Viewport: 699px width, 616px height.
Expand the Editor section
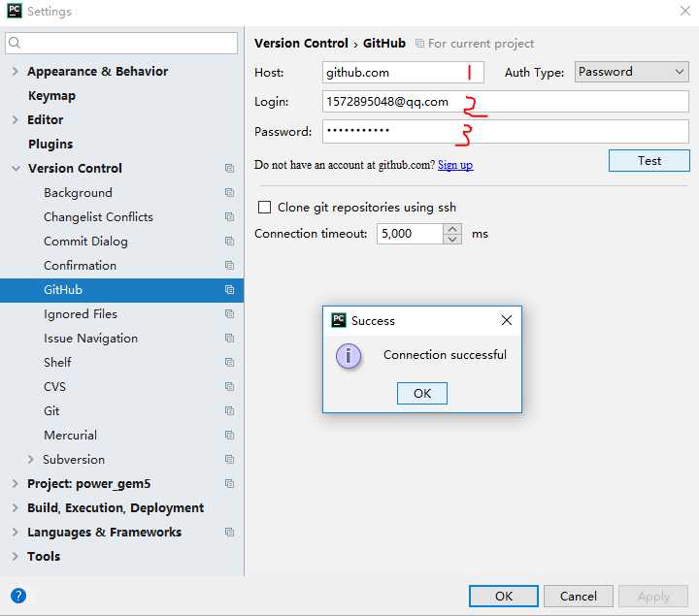click(x=15, y=120)
